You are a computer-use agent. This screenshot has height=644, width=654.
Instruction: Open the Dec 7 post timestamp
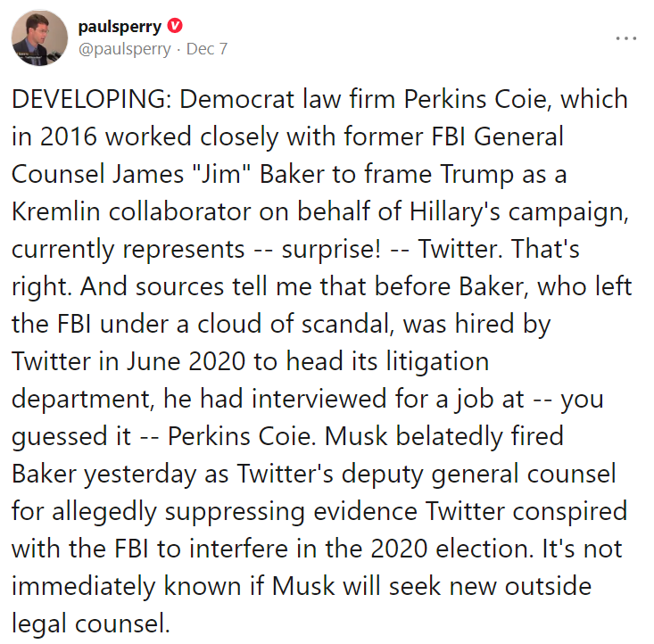pyautogui.click(x=206, y=49)
